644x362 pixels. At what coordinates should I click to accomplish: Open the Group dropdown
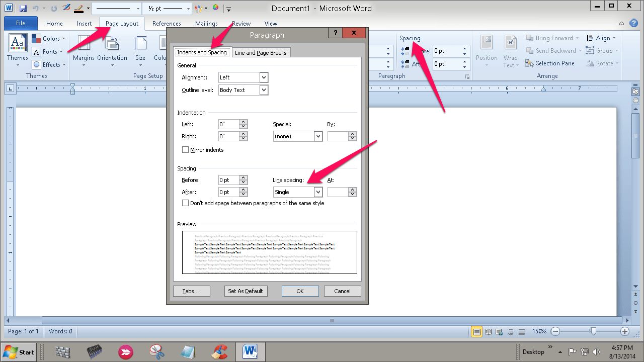[602, 51]
